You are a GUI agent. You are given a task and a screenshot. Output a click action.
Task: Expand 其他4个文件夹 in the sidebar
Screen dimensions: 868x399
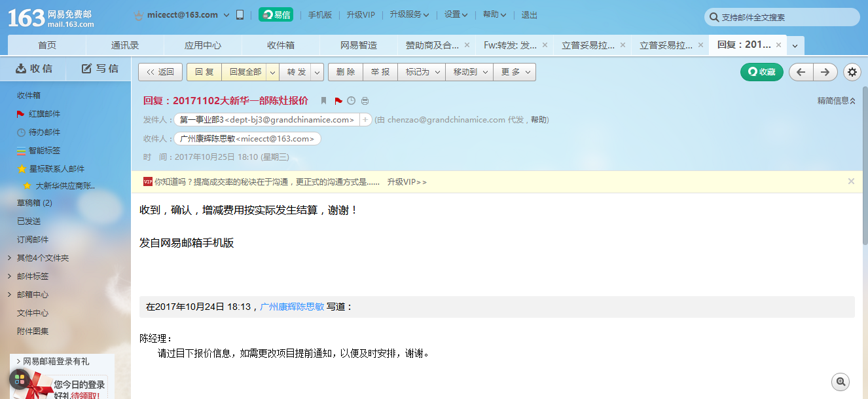(42, 258)
